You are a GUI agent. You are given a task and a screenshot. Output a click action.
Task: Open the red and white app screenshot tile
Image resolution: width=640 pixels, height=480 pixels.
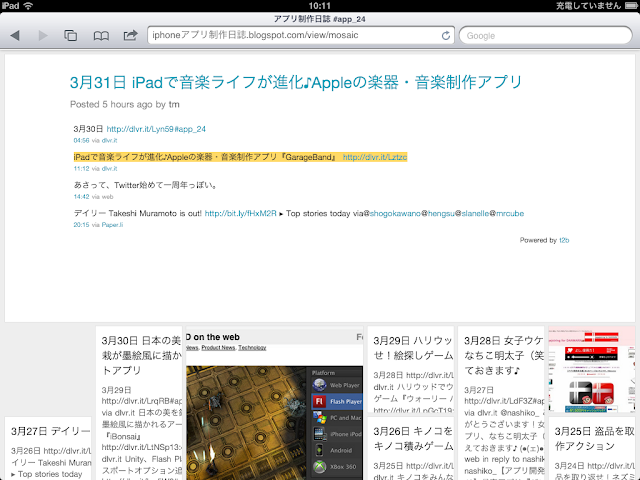point(592,369)
